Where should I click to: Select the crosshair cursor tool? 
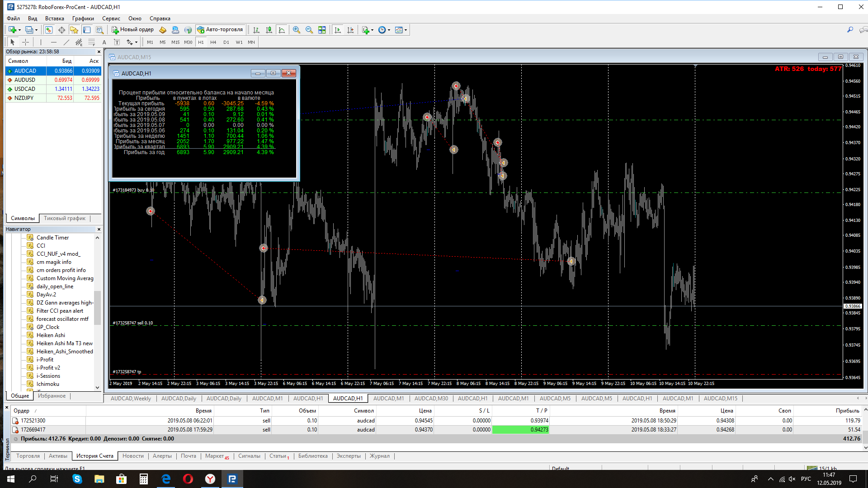[24, 42]
